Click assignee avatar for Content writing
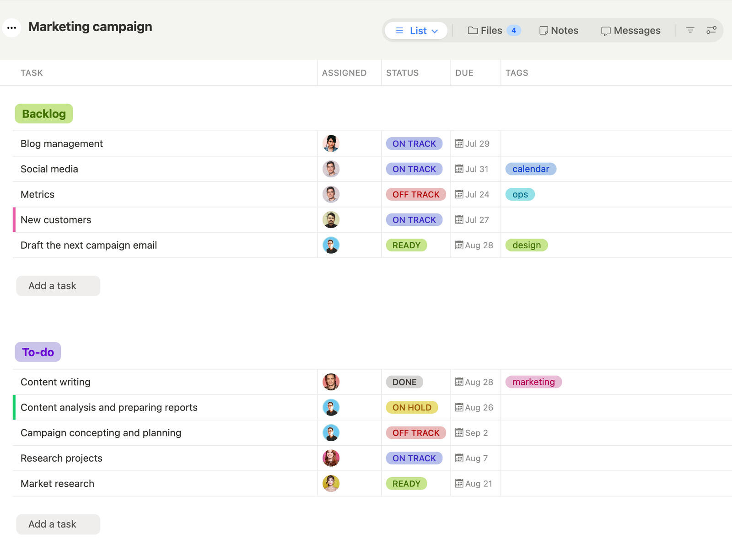732x560 pixels. (x=331, y=382)
